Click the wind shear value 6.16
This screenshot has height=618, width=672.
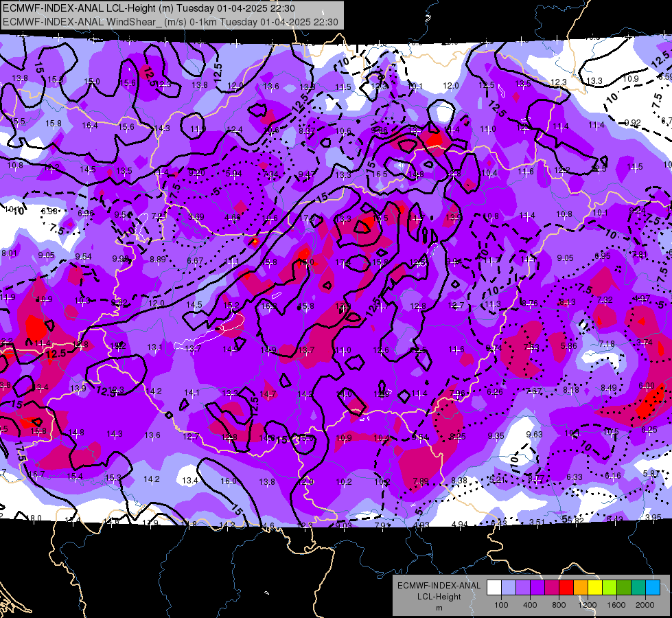[613, 474]
